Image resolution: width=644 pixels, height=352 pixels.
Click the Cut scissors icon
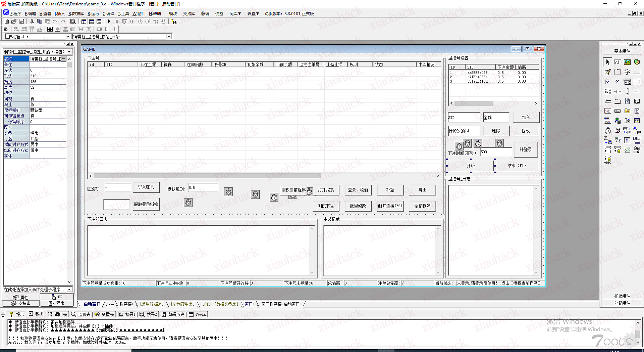32,21
